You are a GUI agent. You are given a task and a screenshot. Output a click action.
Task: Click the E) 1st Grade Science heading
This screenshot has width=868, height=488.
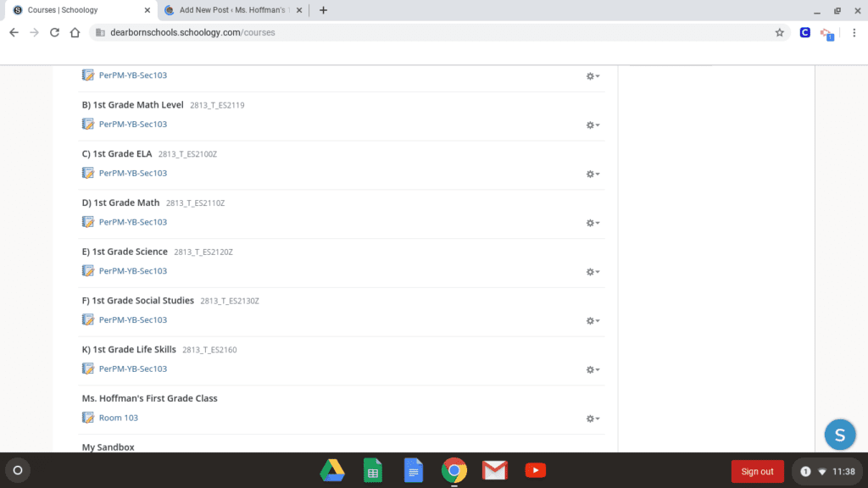(x=125, y=252)
